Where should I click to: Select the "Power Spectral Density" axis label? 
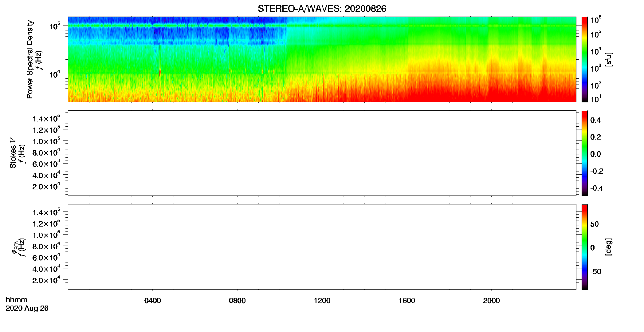[30, 59]
